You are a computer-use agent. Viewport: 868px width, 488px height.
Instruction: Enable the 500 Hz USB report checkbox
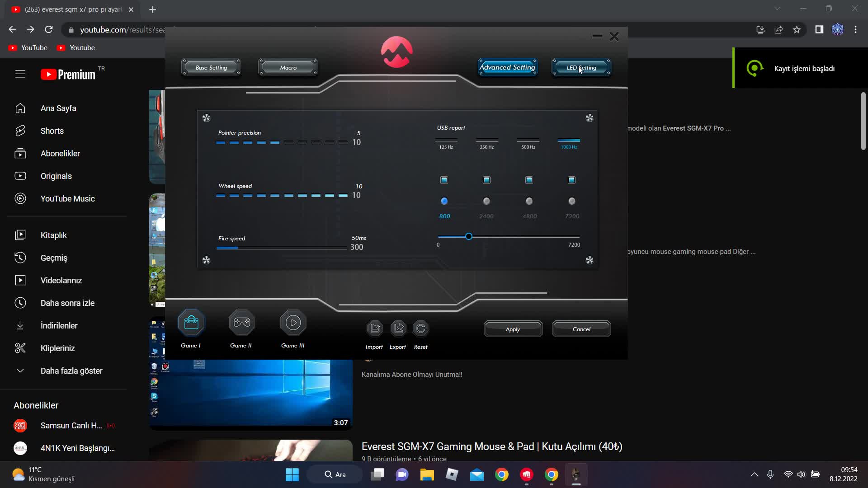pos(528,180)
